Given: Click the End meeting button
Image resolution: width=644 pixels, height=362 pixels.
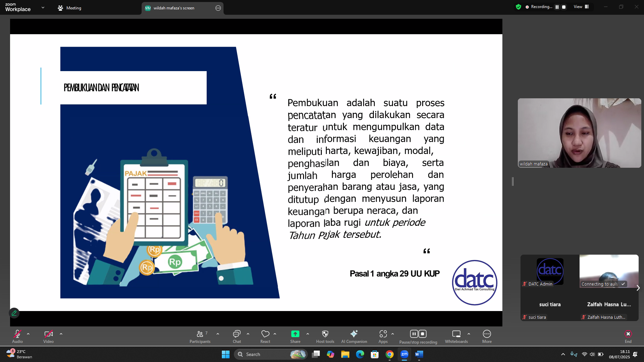Looking at the screenshot, I should [628, 337].
